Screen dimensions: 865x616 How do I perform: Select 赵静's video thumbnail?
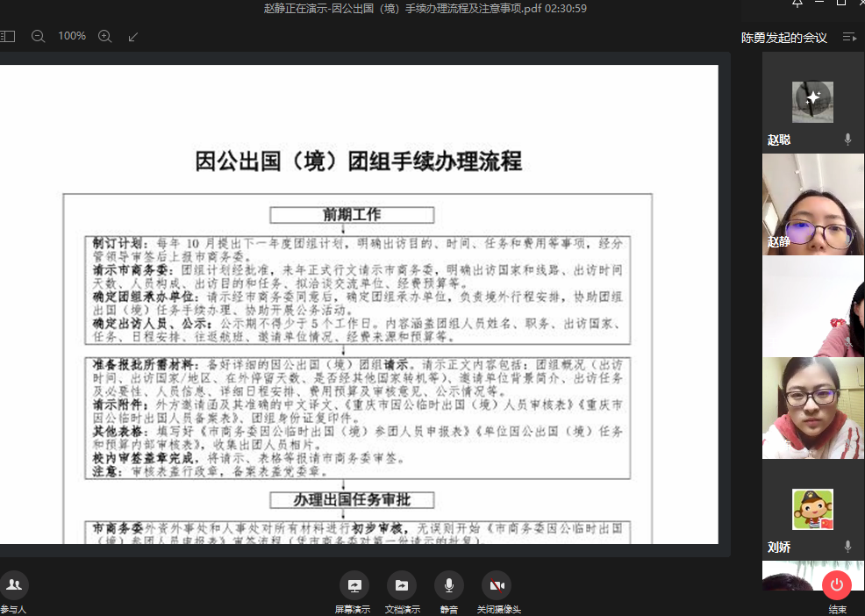(812, 204)
